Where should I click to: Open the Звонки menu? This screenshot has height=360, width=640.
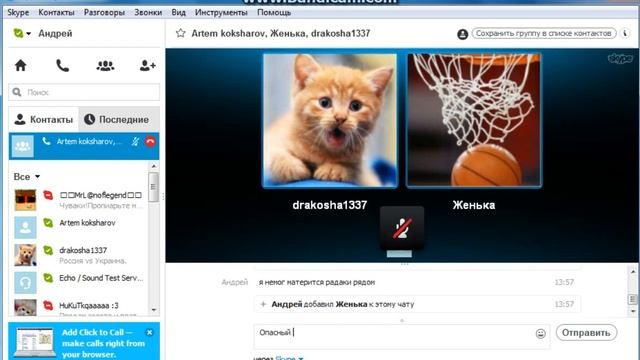point(148,13)
